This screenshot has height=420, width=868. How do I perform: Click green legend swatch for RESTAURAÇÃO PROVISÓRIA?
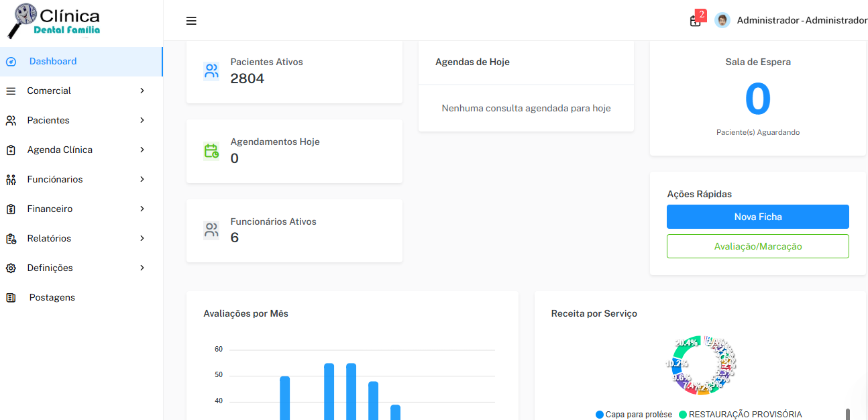(683, 415)
